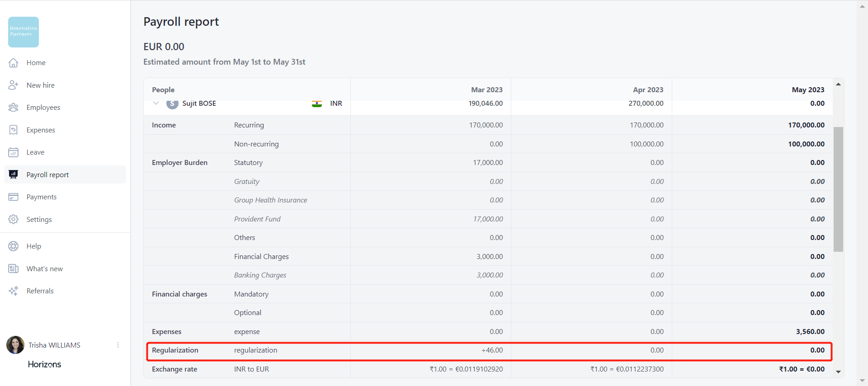
Task: Open What's new newspaper icon
Action: (x=14, y=269)
